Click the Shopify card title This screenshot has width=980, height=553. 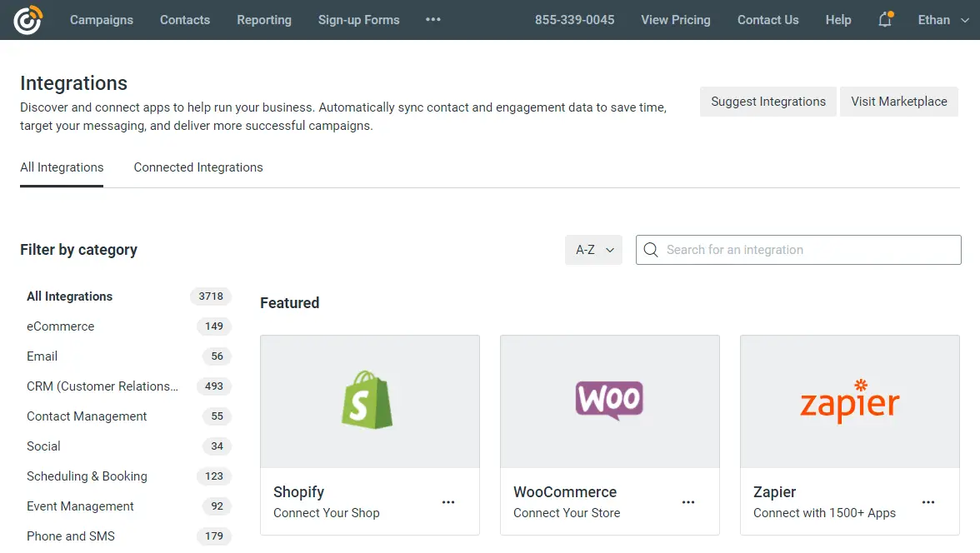click(298, 492)
